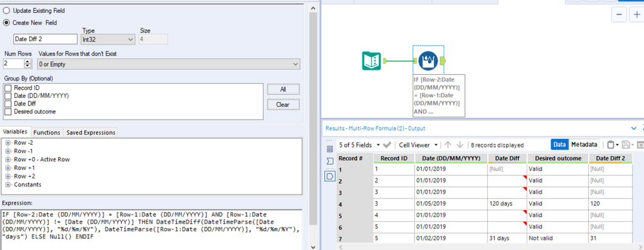Select the Multi-Row Formula tool icon
The width and height of the screenshot is (644, 250).
pos(429,61)
